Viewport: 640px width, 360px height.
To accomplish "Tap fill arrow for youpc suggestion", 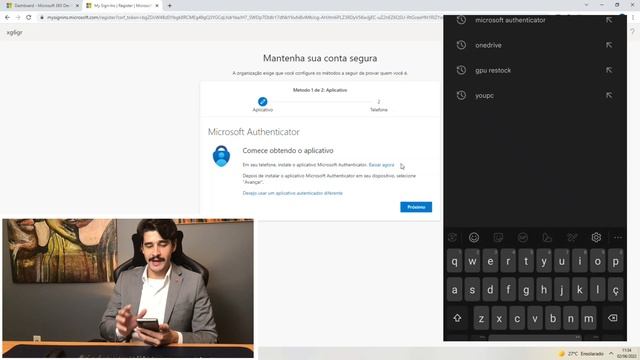I will coord(609,96).
